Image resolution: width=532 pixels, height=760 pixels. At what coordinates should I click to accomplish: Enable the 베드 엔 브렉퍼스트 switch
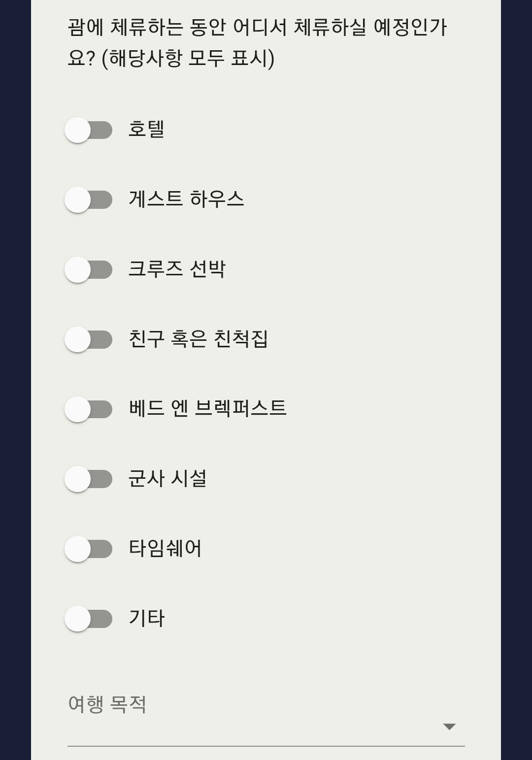[89, 409]
